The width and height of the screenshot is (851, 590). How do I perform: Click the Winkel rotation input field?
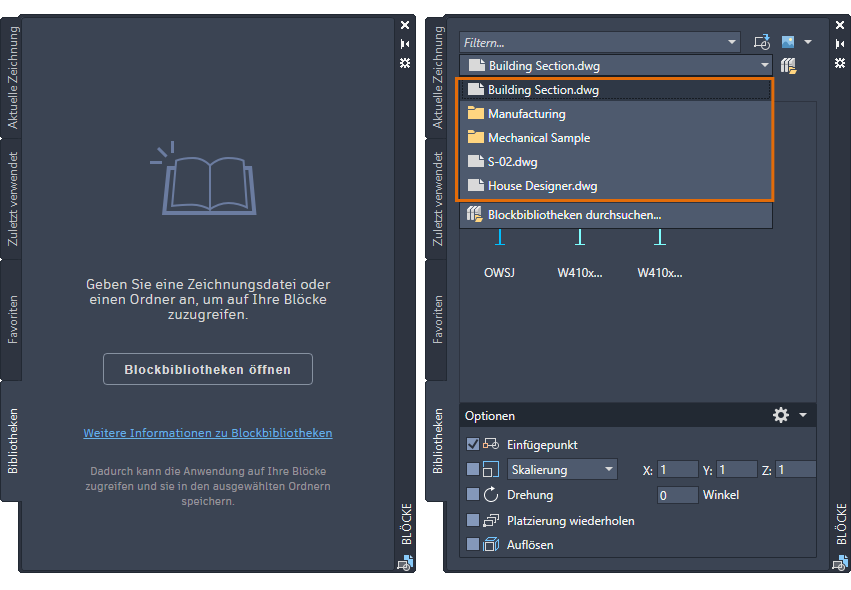click(677, 495)
